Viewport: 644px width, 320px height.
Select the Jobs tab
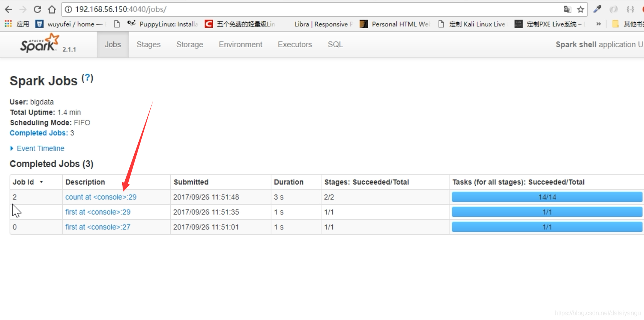pyautogui.click(x=113, y=45)
